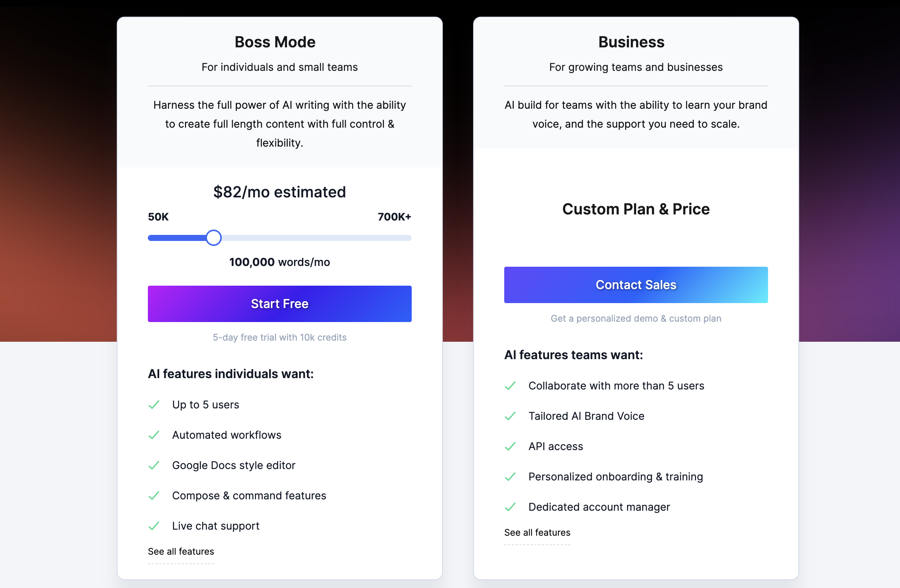Click the checkmark next to 'Collaborate with more than 5 users'

(510, 386)
